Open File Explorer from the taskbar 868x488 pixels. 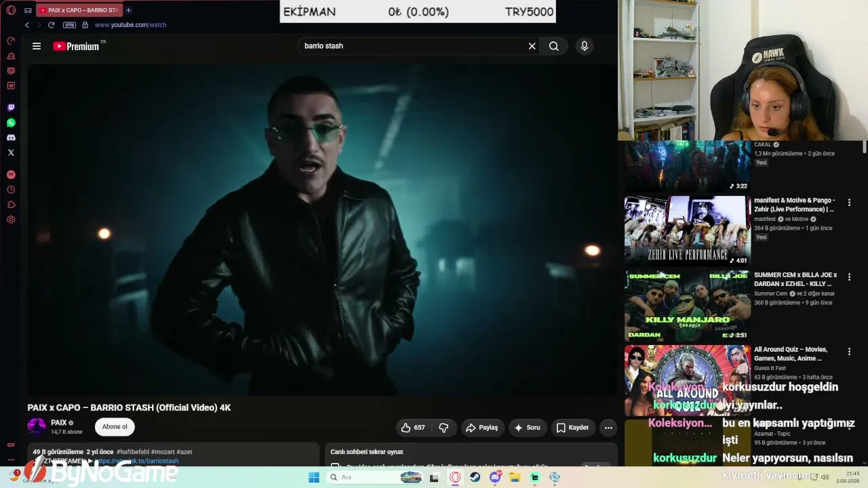pyautogui.click(x=515, y=477)
